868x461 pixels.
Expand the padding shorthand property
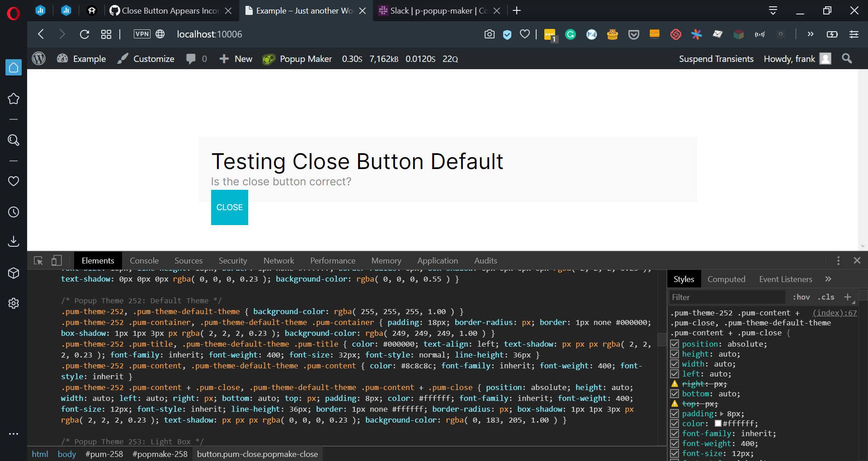click(x=722, y=414)
